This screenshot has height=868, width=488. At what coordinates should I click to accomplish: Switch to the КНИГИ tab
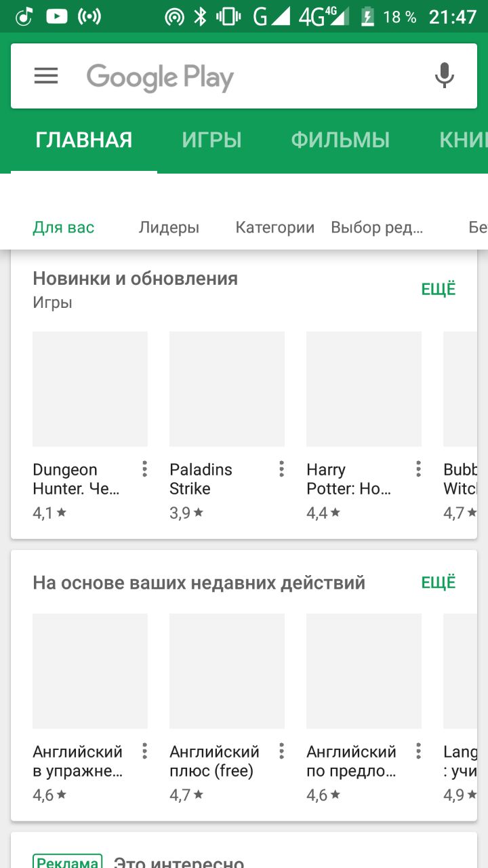[464, 140]
